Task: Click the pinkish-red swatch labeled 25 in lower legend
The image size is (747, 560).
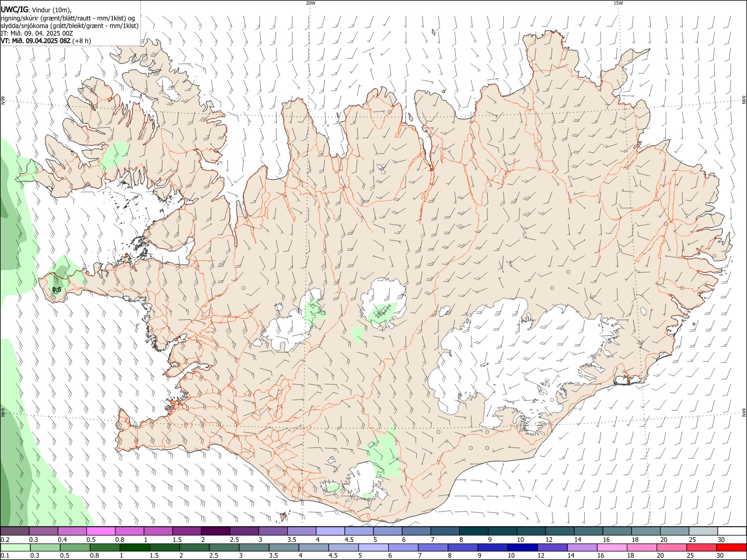Action: 701,547
